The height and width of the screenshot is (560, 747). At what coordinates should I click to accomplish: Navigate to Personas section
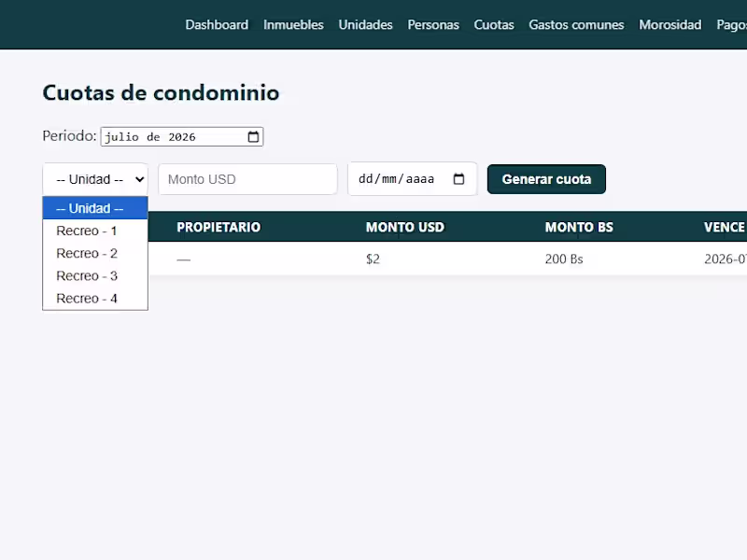(433, 25)
